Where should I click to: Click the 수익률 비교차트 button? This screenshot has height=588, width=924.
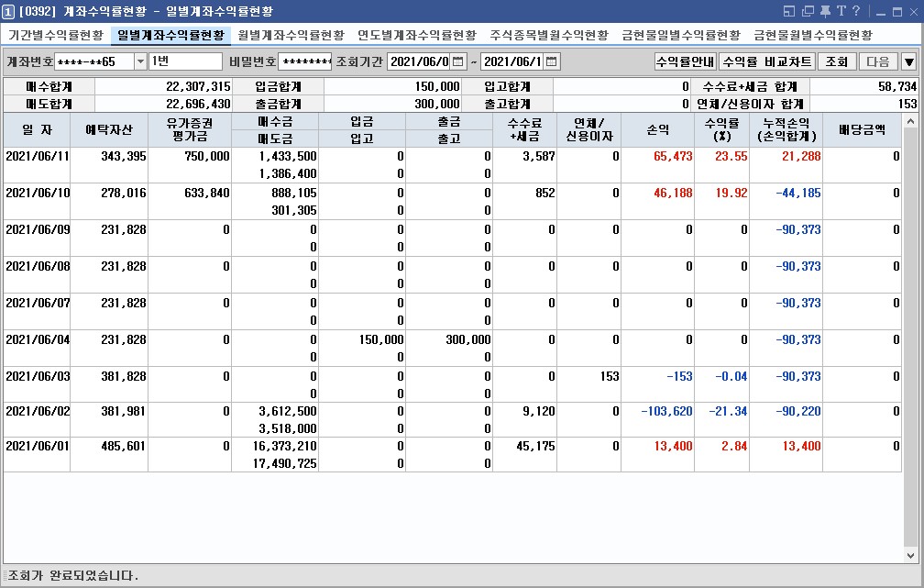coord(766,61)
